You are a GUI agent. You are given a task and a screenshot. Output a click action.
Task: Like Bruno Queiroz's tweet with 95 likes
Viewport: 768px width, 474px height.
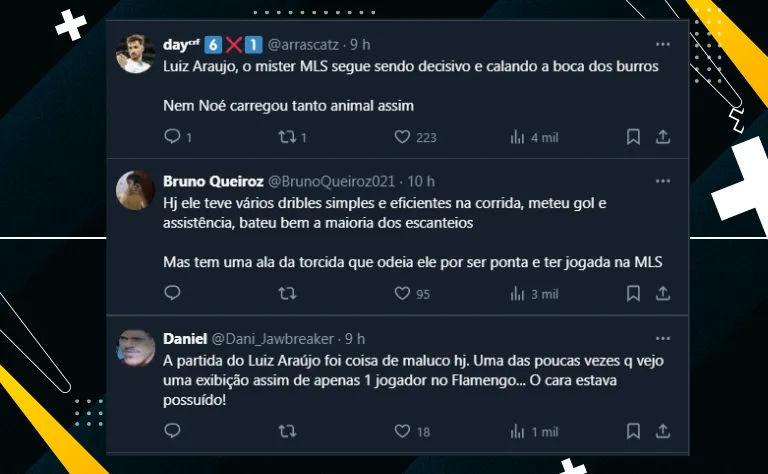(403, 294)
